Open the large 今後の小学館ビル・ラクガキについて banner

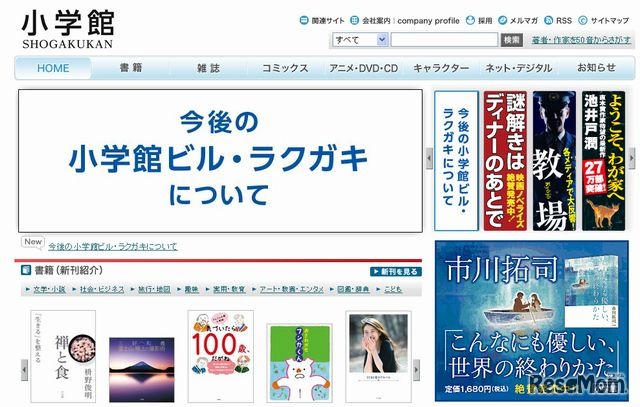coord(220,161)
